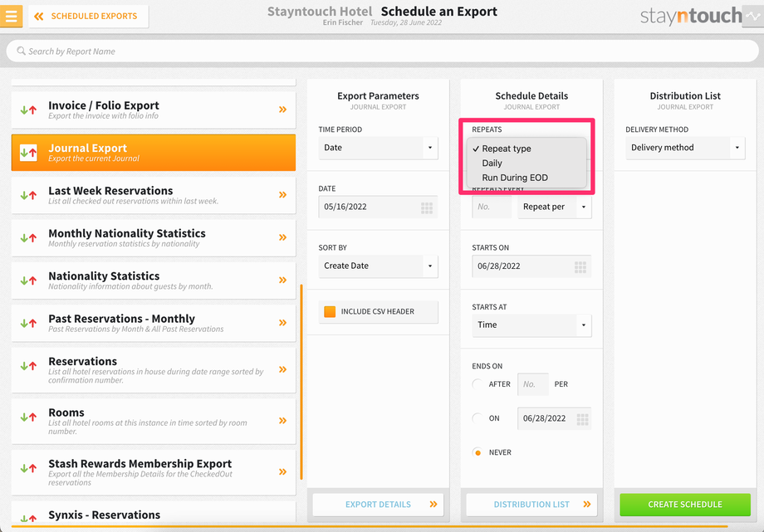This screenshot has width=764, height=532.
Task: Open SORT BY Create Date dropdown
Action: pyautogui.click(x=378, y=266)
